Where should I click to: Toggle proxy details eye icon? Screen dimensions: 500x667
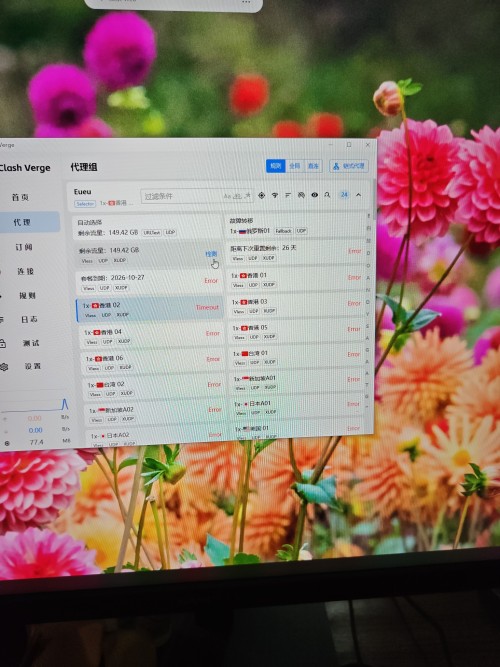pyautogui.click(x=314, y=195)
